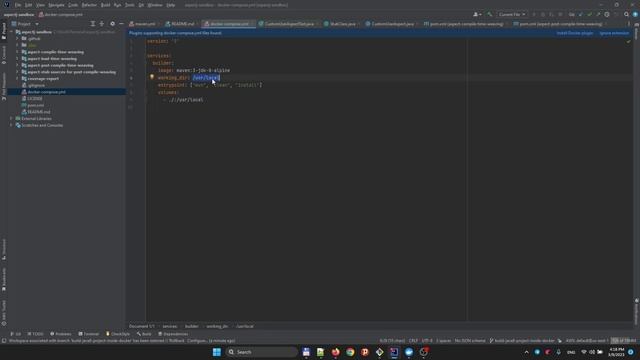Open the TODO tool window
The width and height of the screenshot is (640, 360).
(x=35, y=334)
